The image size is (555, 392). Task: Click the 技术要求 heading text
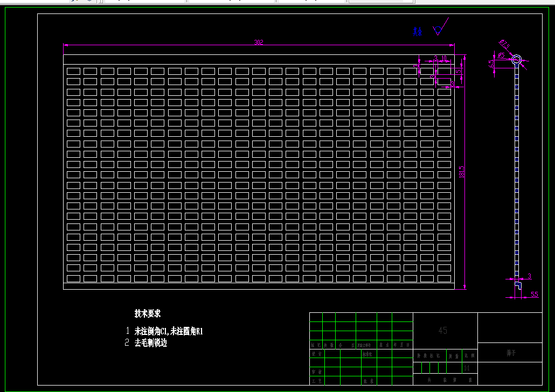coord(148,313)
